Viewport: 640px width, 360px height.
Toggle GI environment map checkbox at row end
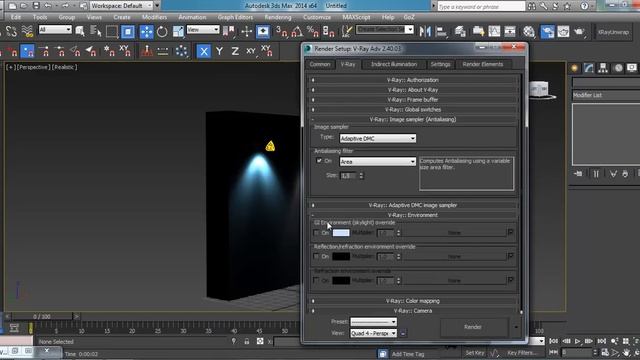(x=510, y=232)
